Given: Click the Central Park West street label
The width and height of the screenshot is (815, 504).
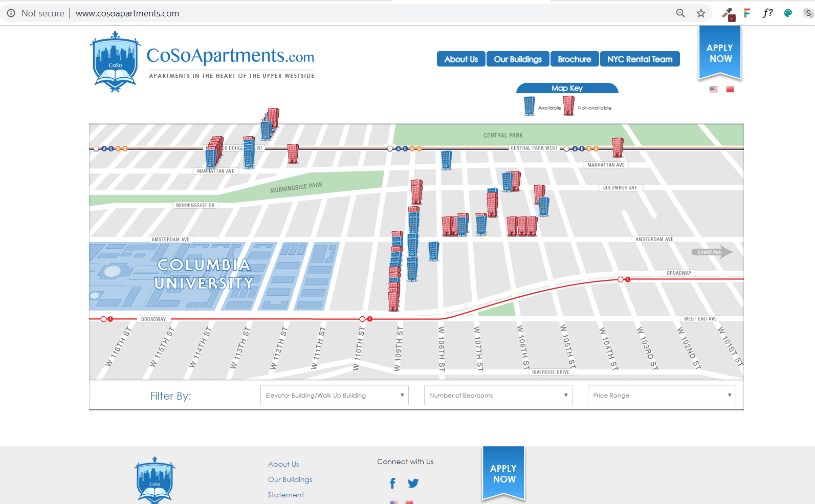Looking at the screenshot, I should pos(534,148).
